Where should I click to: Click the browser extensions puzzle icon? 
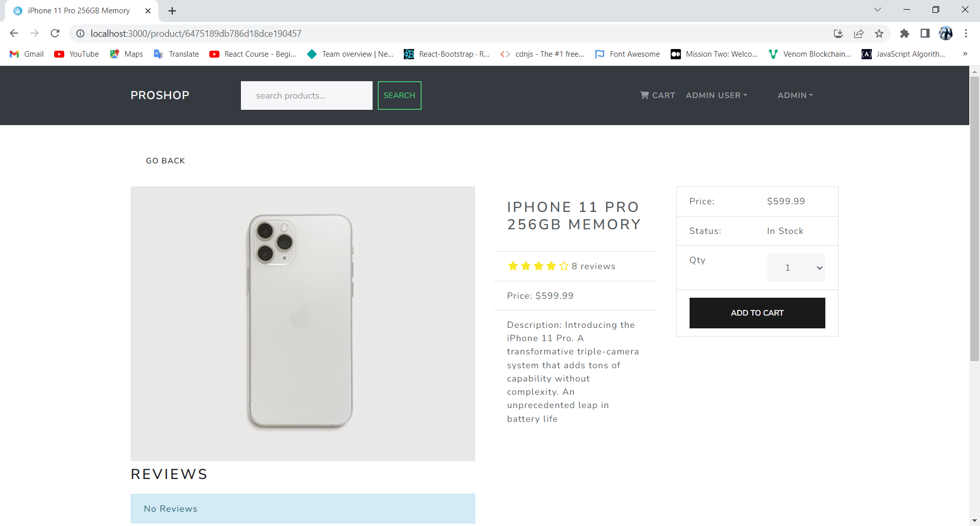(x=905, y=33)
